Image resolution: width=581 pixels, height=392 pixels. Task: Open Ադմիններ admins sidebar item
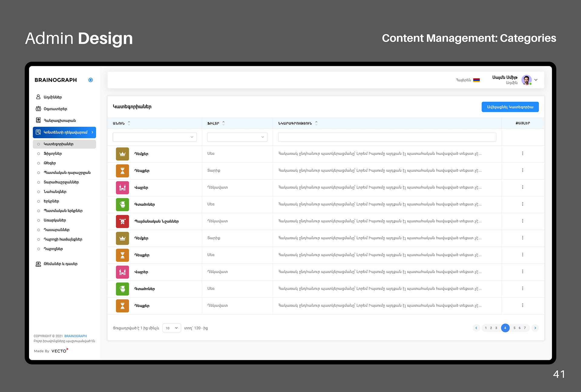pos(53,97)
